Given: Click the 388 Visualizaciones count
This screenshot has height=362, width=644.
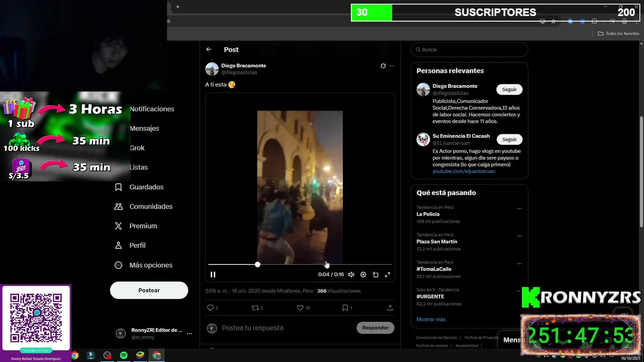Looking at the screenshot, I should (339, 291).
